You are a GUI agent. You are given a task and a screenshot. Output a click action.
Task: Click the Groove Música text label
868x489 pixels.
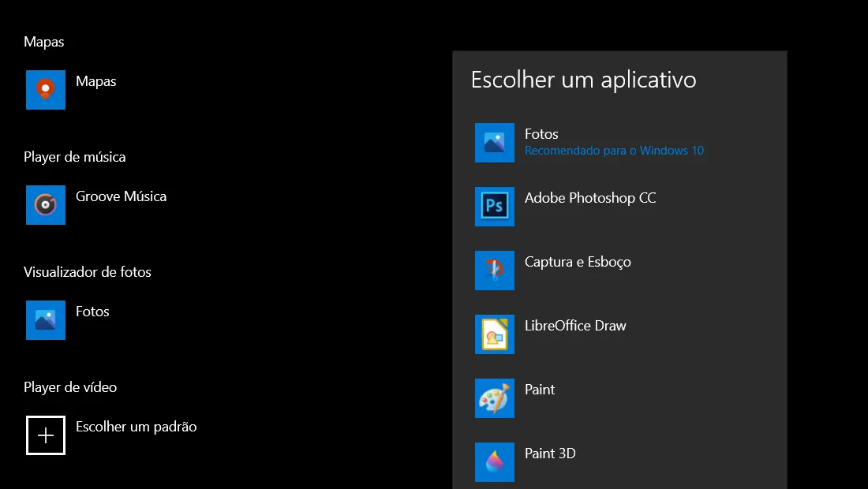pyautogui.click(x=122, y=196)
